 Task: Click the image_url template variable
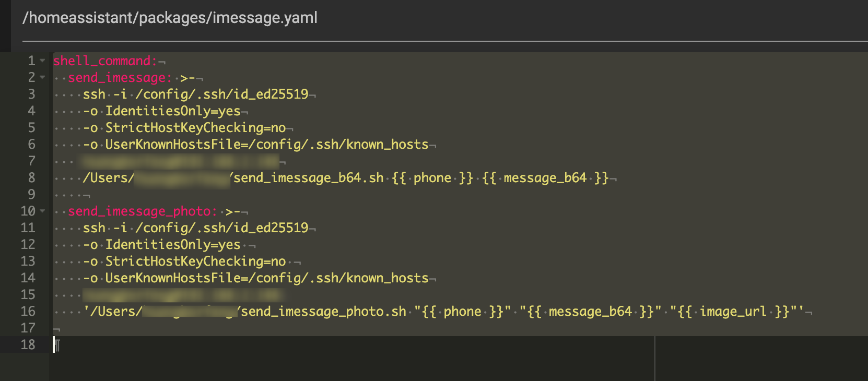(733, 312)
